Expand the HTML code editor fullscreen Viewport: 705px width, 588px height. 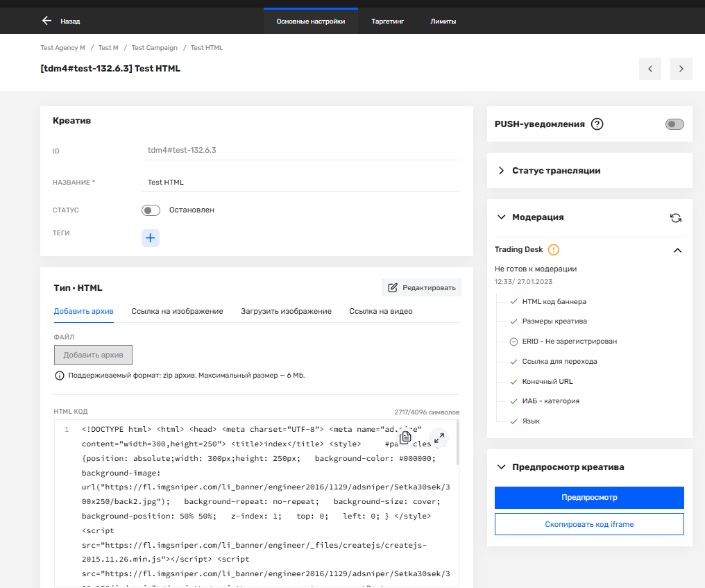(439, 437)
